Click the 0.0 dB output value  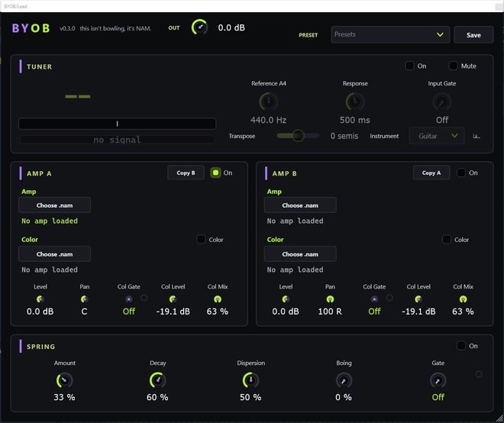point(231,27)
